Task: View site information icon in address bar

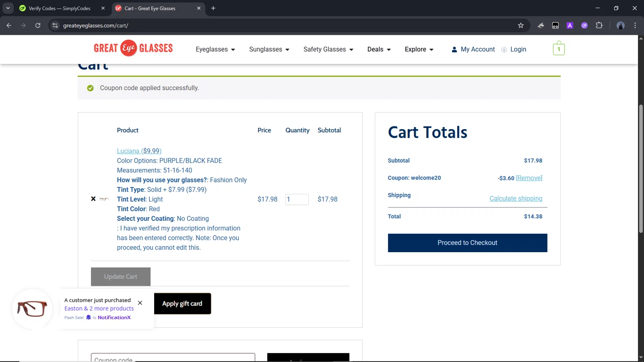Action: (x=55, y=25)
